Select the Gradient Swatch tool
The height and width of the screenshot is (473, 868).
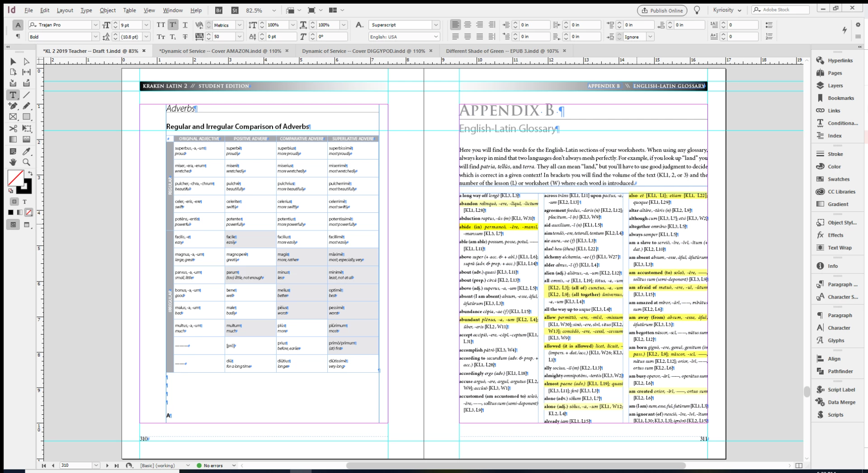13,140
